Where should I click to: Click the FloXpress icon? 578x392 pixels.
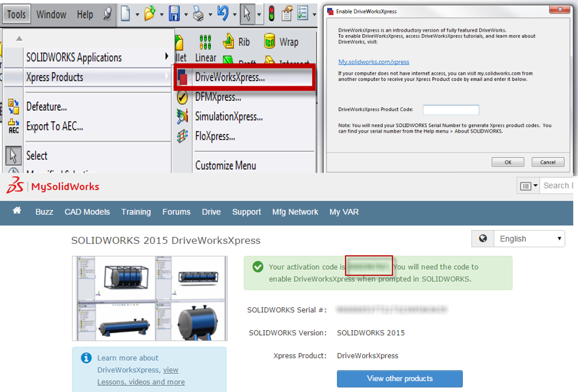182,137
